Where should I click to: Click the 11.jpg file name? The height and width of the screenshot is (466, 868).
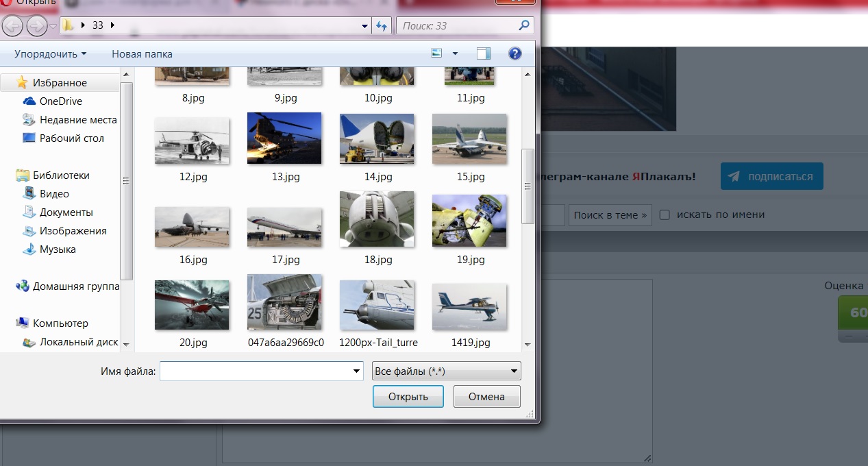coord(471,98)
